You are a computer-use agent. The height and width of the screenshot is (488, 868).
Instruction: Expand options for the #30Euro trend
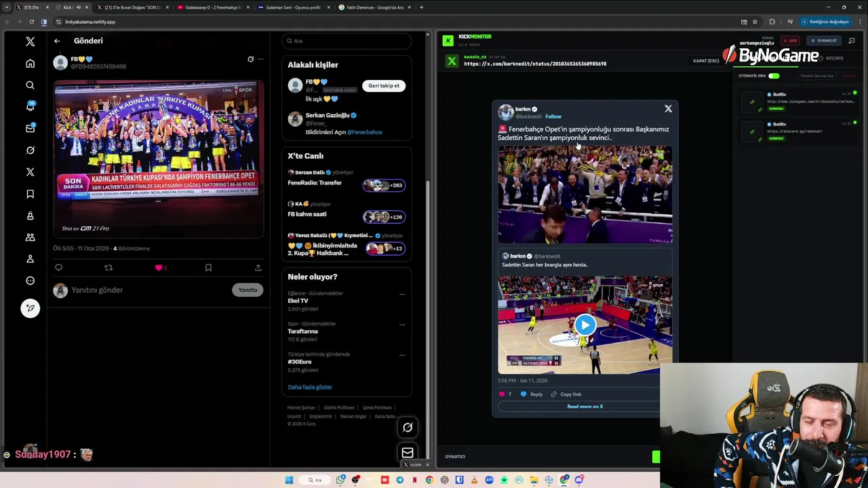click(x=402, y=355)
